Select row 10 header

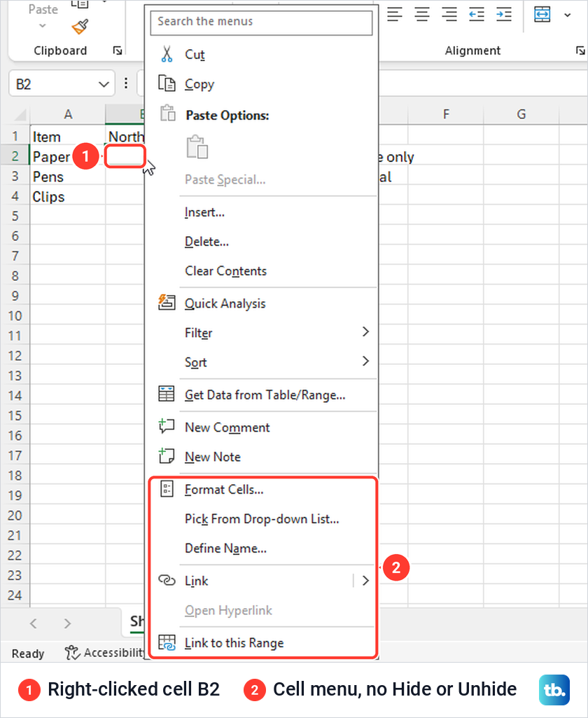pyautogui.click(x=15, y=316)
